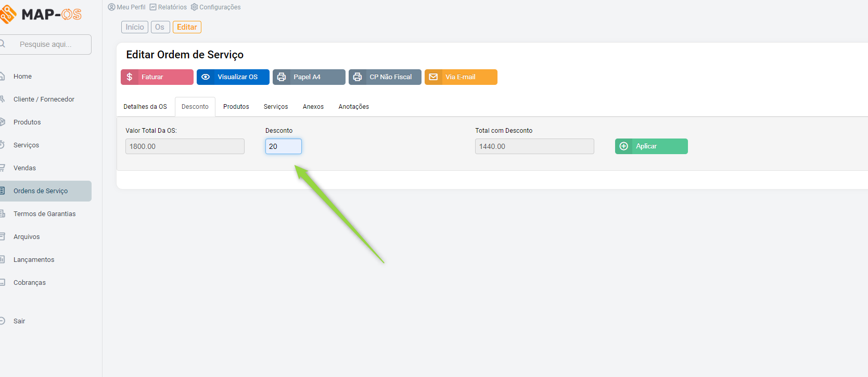This screenshot has height=377, width=868.
Task: Click the Editar breadcrumb
Action: (x=187, y=27)
